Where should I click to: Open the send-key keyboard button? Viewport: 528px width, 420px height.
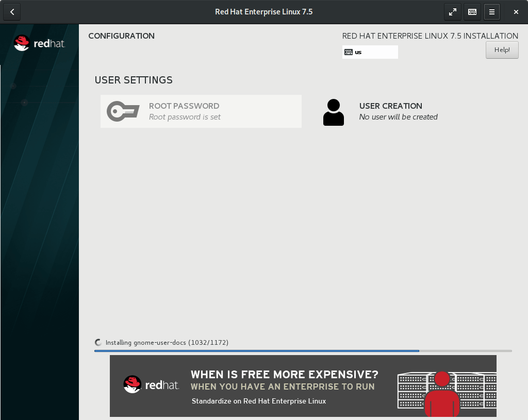tap(472, 12)
